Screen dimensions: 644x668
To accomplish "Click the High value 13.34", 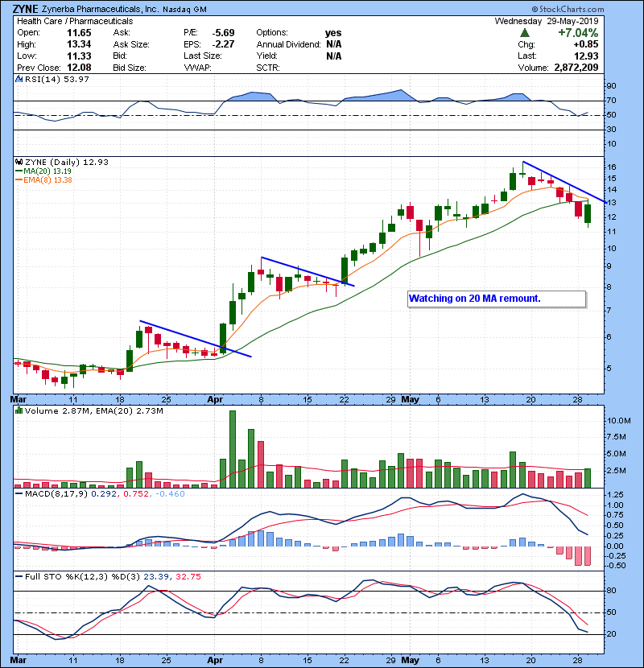I will 79,44.
